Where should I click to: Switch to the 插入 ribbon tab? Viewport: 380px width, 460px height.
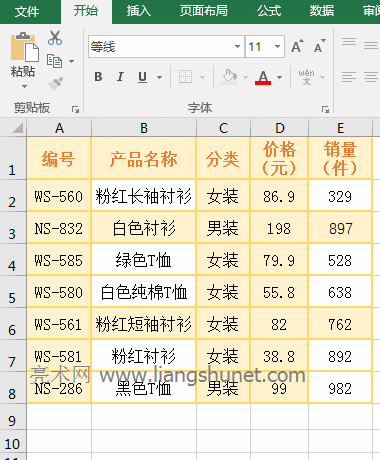[x=139, y=11]
